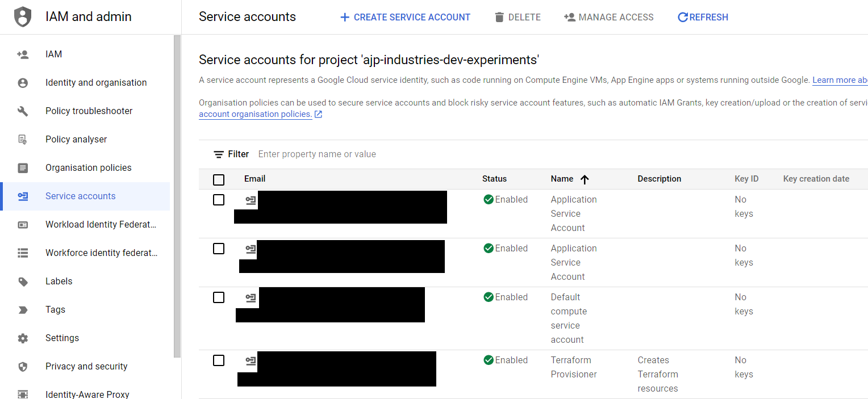Click the Identity-Aware Proxy sidebar icon
868x399 pixels.
point(23,394)
